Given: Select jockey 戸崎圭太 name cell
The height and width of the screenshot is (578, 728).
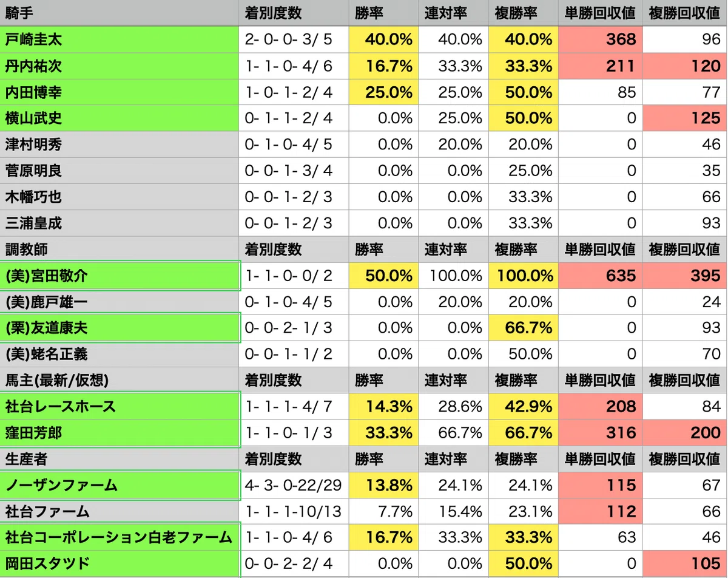Looking at the screenshot, I should click(x=120, y=39).
